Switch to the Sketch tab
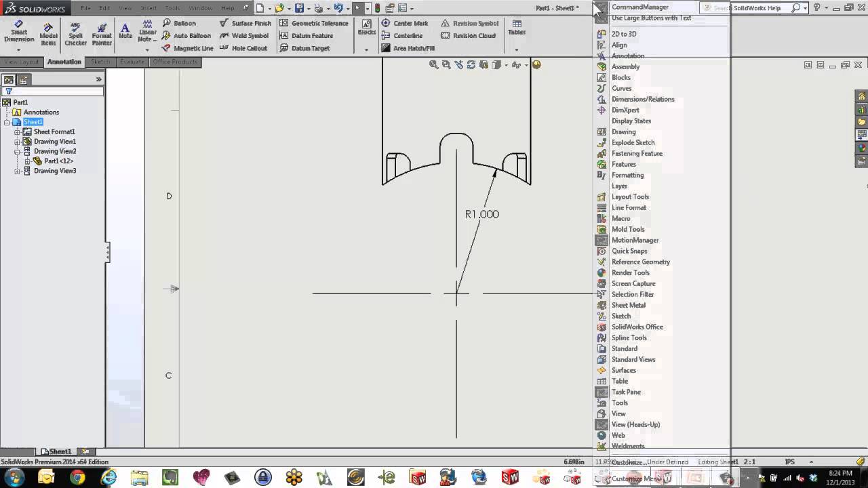Image resolution: width=868 pixels, height=488 pixels. coord(100,62)
